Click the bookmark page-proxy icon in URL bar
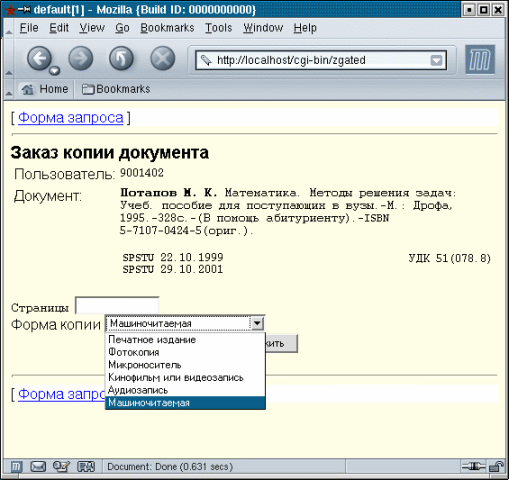 click(206, 60)
